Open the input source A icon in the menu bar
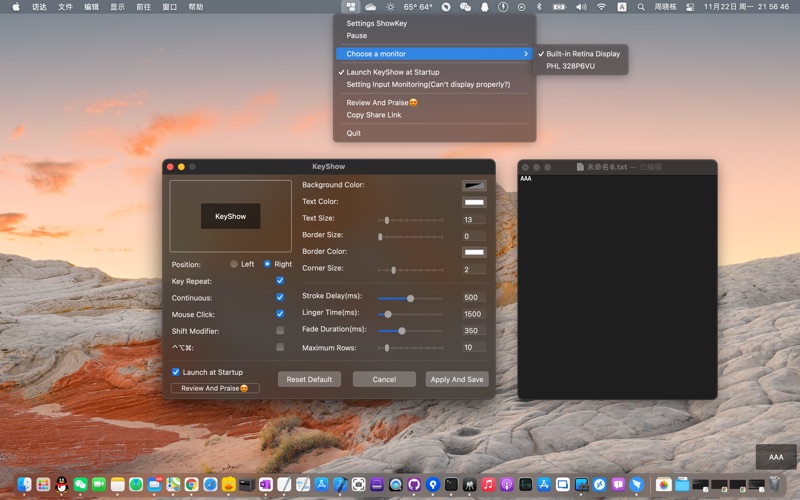The image size is (800, 500). (622, 7)
